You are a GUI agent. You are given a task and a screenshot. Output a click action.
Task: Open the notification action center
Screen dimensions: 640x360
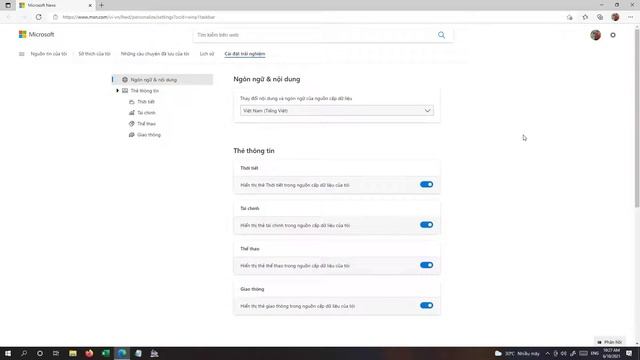pos(629,353)
